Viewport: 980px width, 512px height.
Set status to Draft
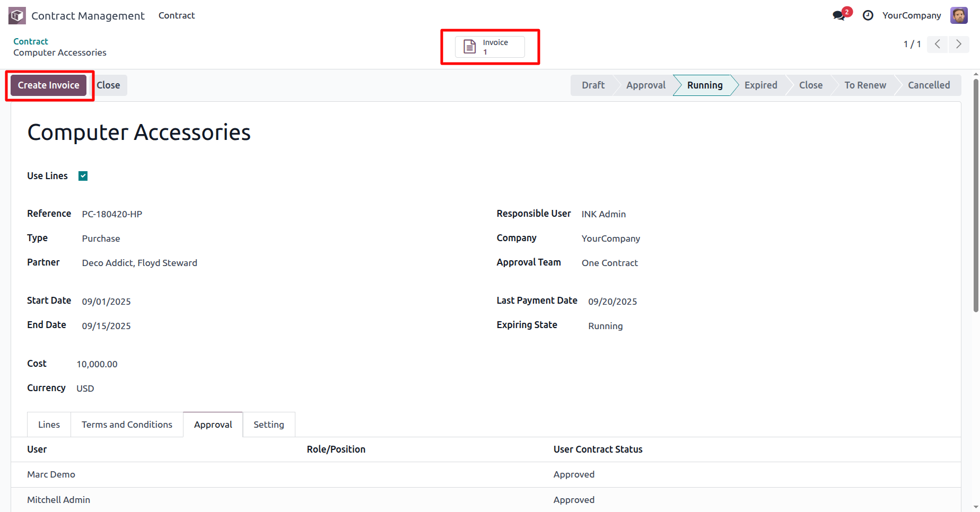(593, 85)
